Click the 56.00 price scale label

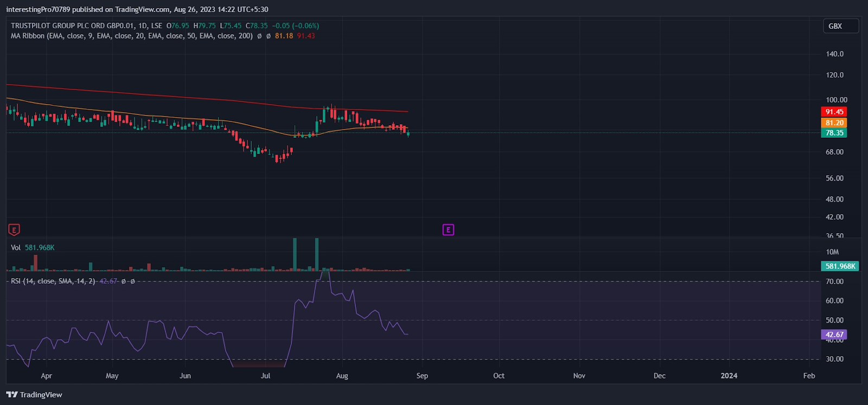[834, 178]
